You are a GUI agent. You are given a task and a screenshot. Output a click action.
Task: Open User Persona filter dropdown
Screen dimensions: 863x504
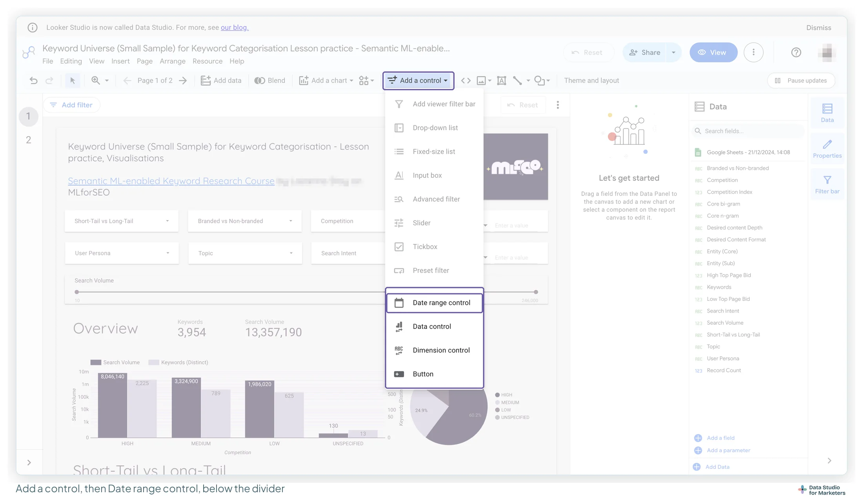122,253
